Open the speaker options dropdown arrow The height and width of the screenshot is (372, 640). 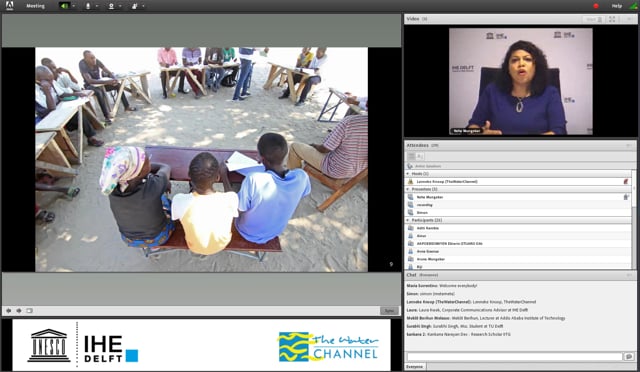(x=73, y=6)
